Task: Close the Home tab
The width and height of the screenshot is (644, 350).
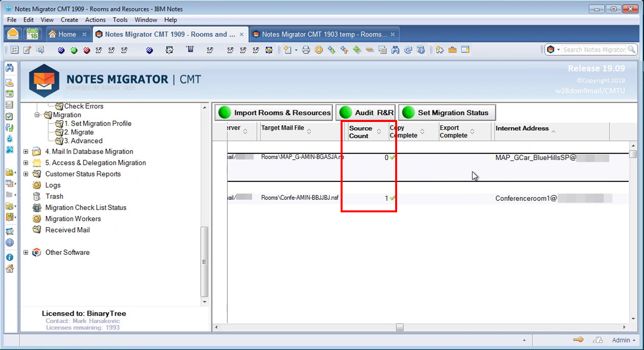Action: click(x=84, y=34)
